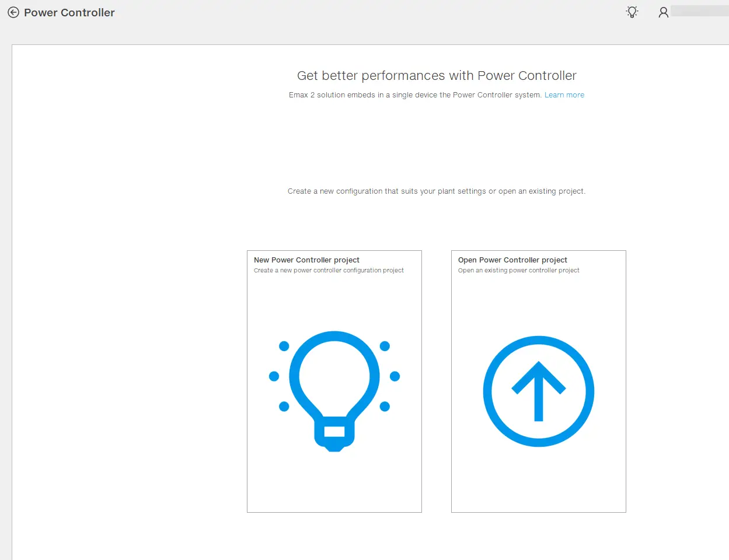Click the blurred username next to account icon

coord(699,12)
